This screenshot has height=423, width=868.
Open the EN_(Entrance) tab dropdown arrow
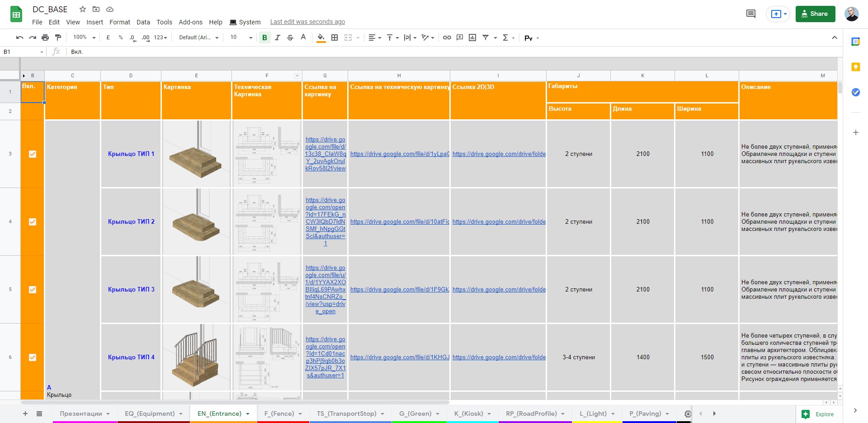248,414
